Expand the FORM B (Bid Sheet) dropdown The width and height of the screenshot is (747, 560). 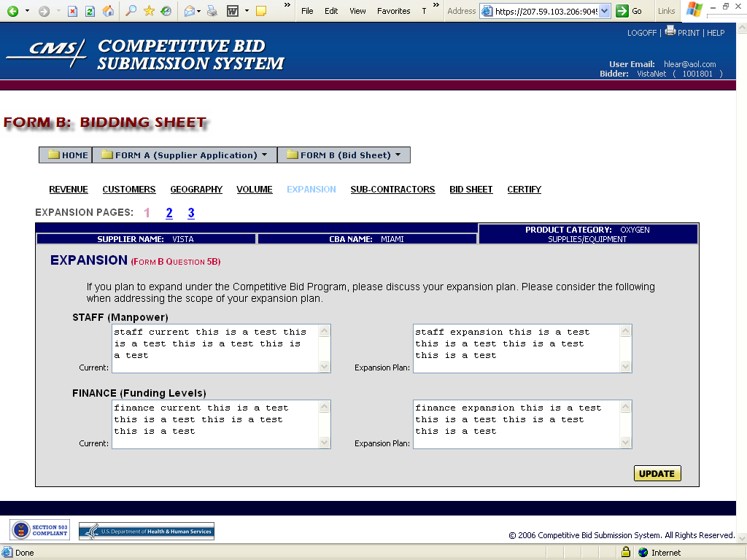pyautogui.click(x=344, y=155)
